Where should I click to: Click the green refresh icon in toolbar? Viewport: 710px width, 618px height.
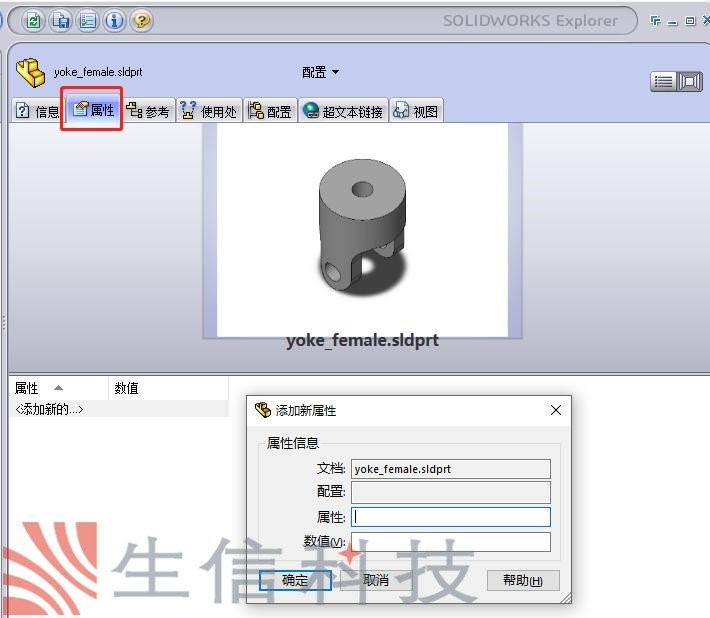click(33, 20)
